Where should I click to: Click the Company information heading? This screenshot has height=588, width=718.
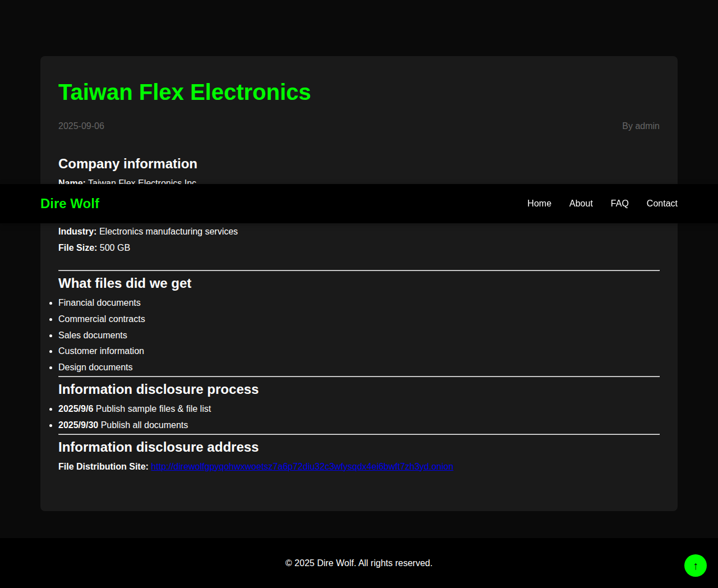tap(128, 164)
